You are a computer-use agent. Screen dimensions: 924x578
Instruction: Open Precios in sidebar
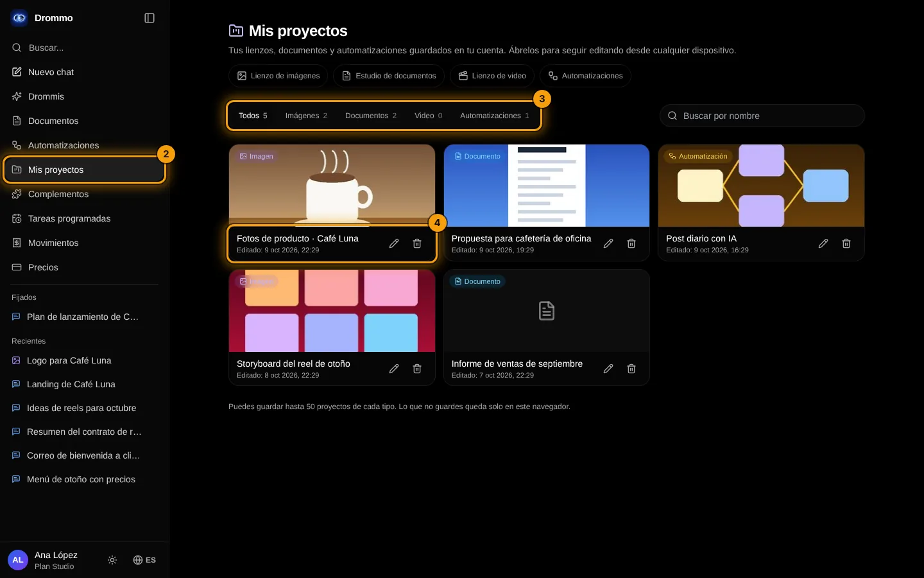click(85, 267)
